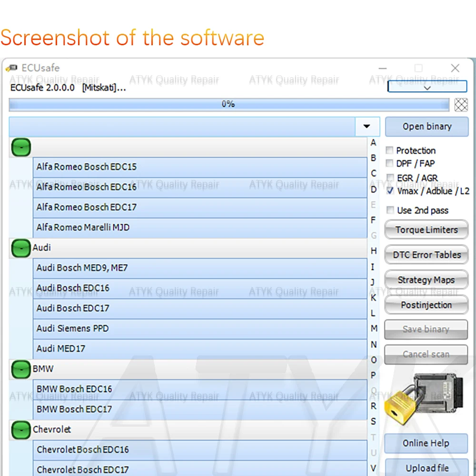Click the padlock ECU image

coord(424,399)
